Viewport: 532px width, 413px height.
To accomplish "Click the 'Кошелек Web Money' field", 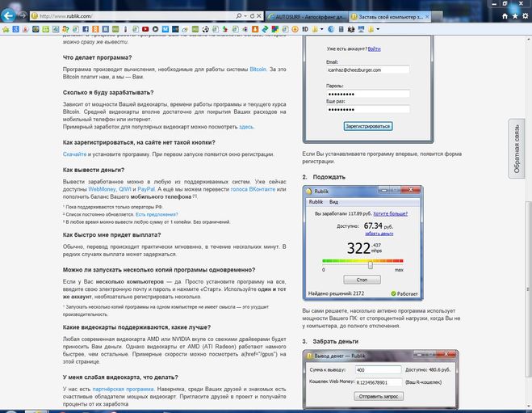I will (x=379, y=382).
